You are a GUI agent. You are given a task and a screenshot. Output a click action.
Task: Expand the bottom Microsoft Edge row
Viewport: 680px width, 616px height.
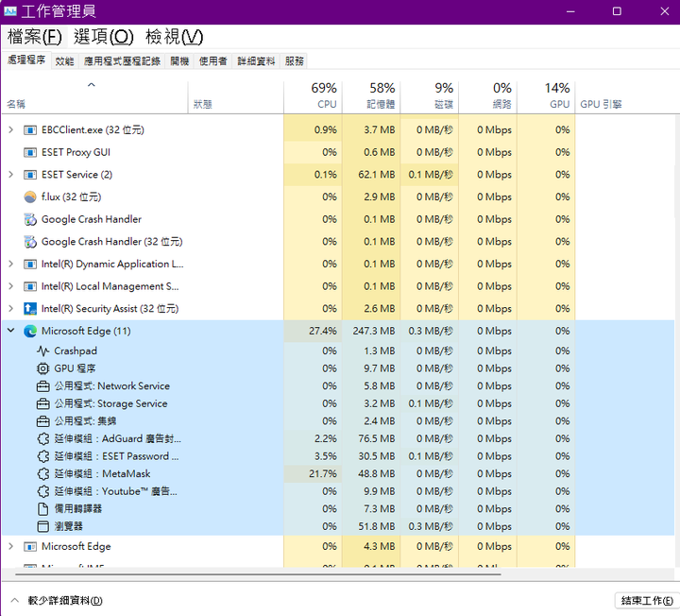[10, 546]
